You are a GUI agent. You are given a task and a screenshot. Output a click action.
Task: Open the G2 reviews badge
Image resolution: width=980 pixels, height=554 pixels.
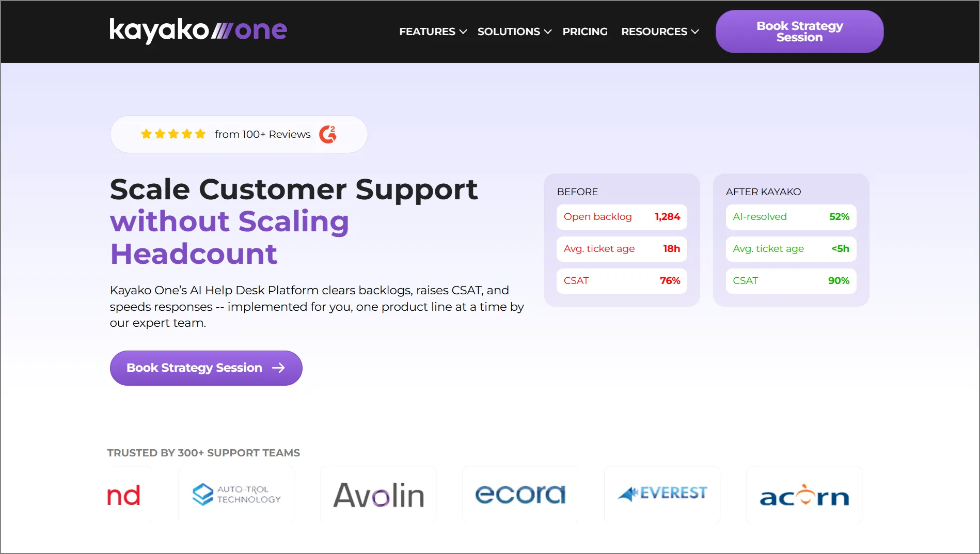329,134
